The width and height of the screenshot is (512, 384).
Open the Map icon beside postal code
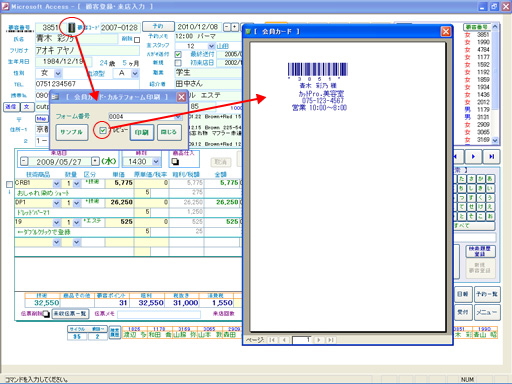click(41, 119)
